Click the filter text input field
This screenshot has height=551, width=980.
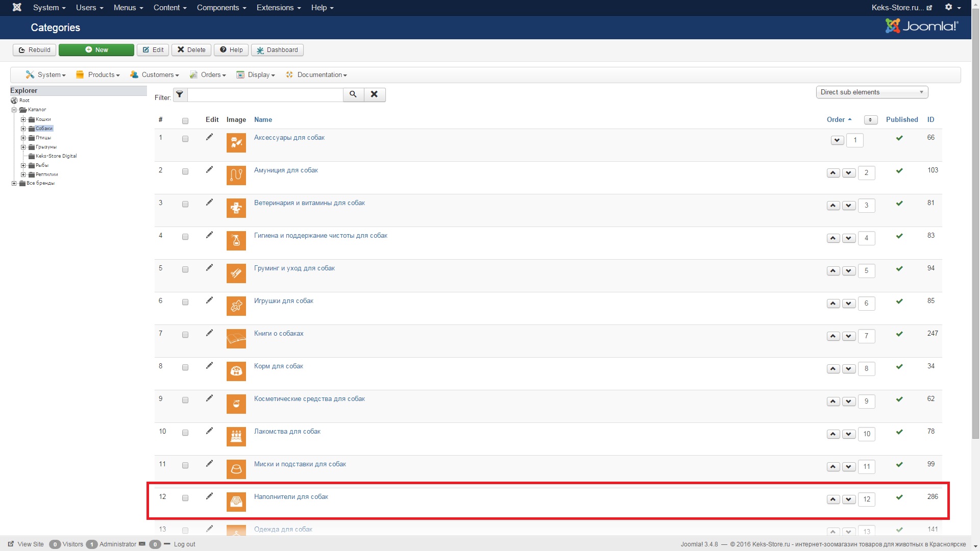click(x=265, y=94)
